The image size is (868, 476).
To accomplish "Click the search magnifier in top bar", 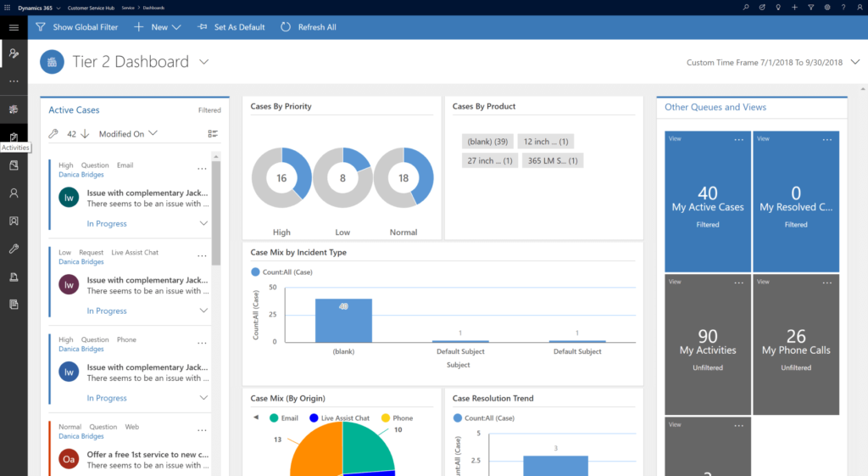I will coord(746,8).
